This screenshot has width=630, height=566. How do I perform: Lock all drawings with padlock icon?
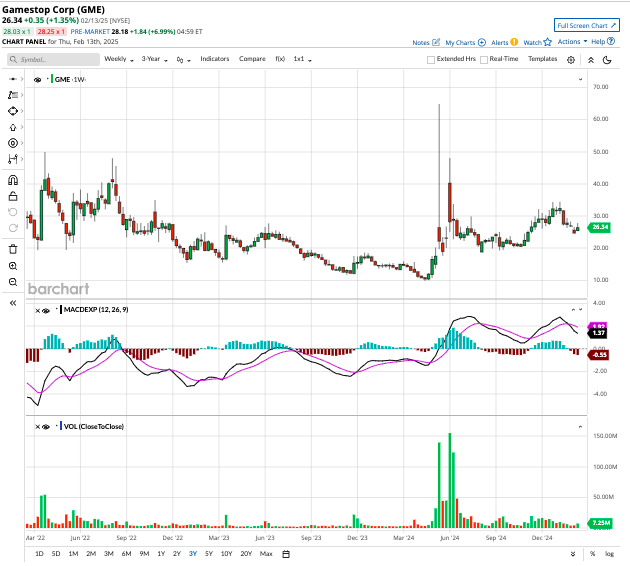pyautogui.click(x=13, y=196)
